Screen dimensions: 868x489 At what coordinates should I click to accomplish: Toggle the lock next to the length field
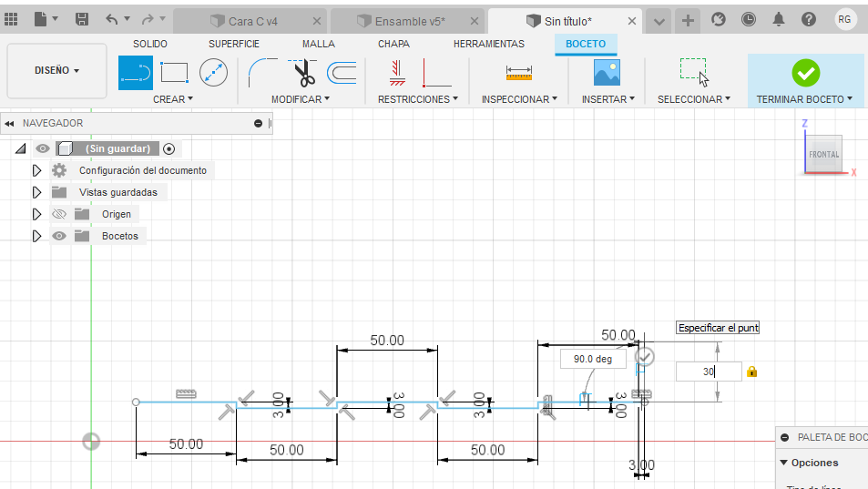[751, 372]
